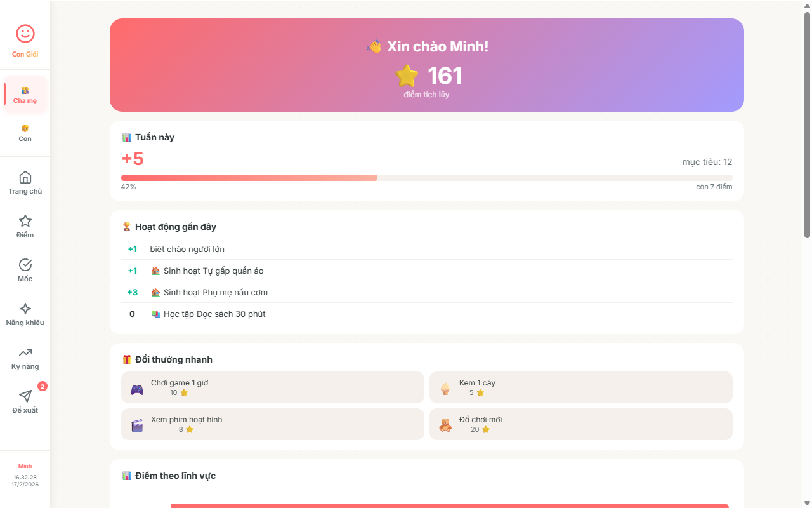This screenshot has width=812, height=508.
Task: Open the Đề xuất paper plane icon
Action: [x=25, y=397]
